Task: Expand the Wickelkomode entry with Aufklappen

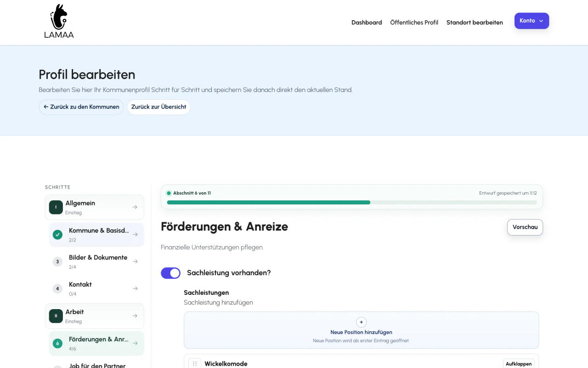Action: [x=519, y=363]
